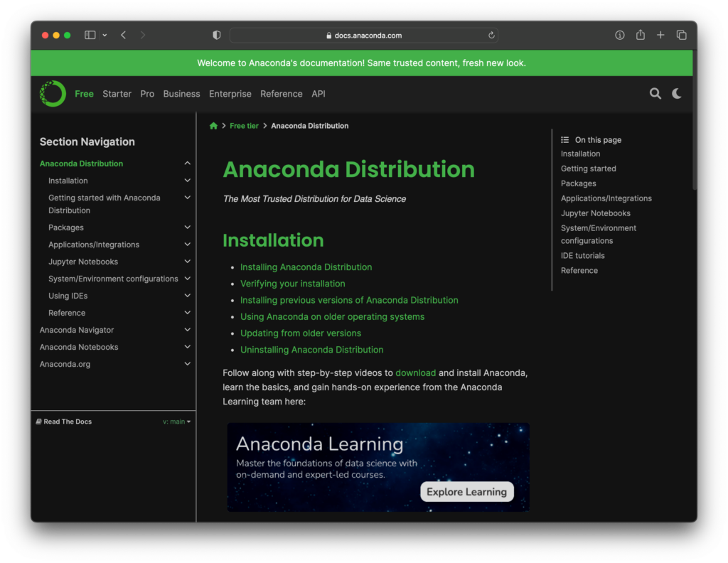The image size is (728, 563).
Task: Open the Installing Anaconda Distribution link
Action: pos(306,267)
